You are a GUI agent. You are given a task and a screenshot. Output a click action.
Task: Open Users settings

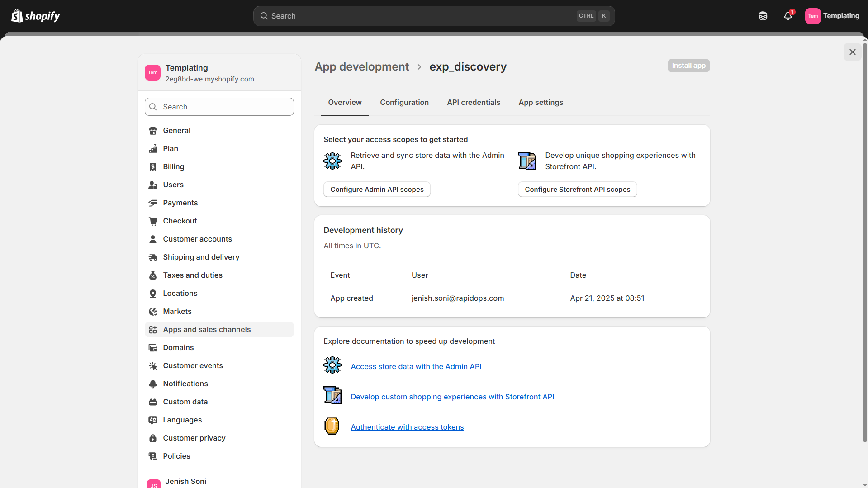click(219, 185)
